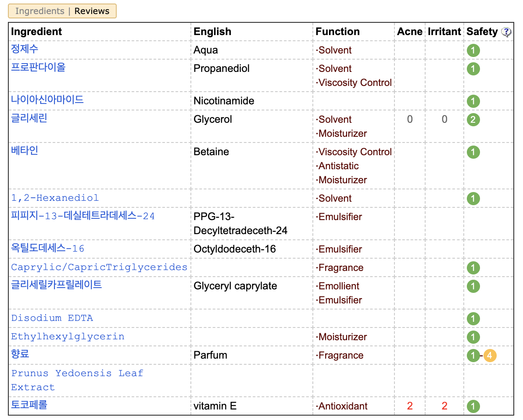
Task: Click the green safety badge for Betaine
Action: (473, 152)
